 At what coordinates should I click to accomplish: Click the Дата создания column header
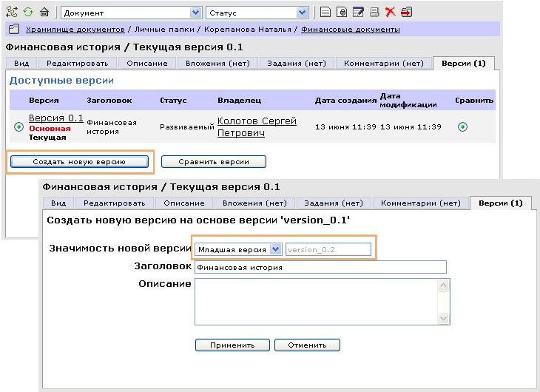click(x=345, y=101)
